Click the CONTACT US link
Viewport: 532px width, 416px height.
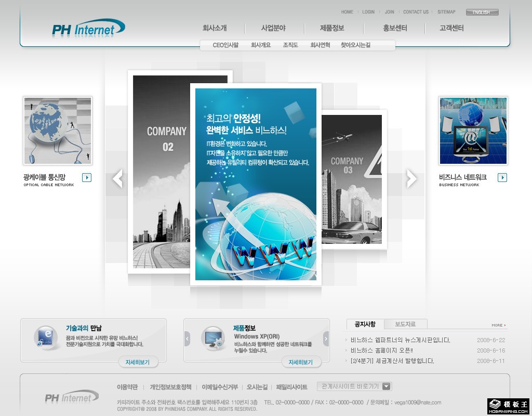click(x=416, y=12)
